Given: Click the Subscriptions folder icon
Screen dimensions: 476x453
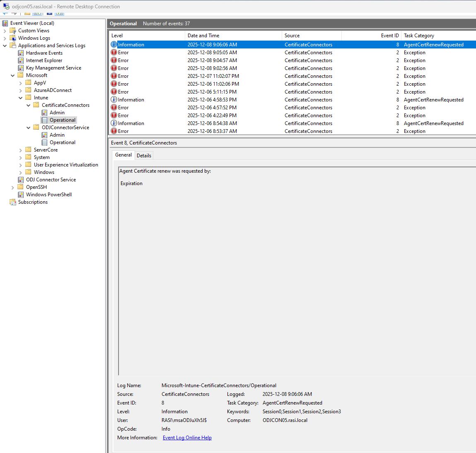Looking at the screenshot, I should [13, 202].
